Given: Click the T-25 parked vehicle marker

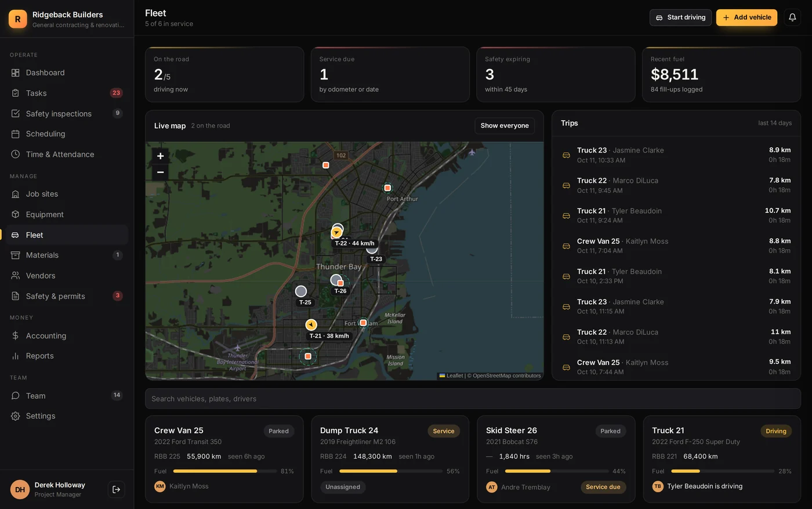Looking at the screenshot, I should click(301, 291).
